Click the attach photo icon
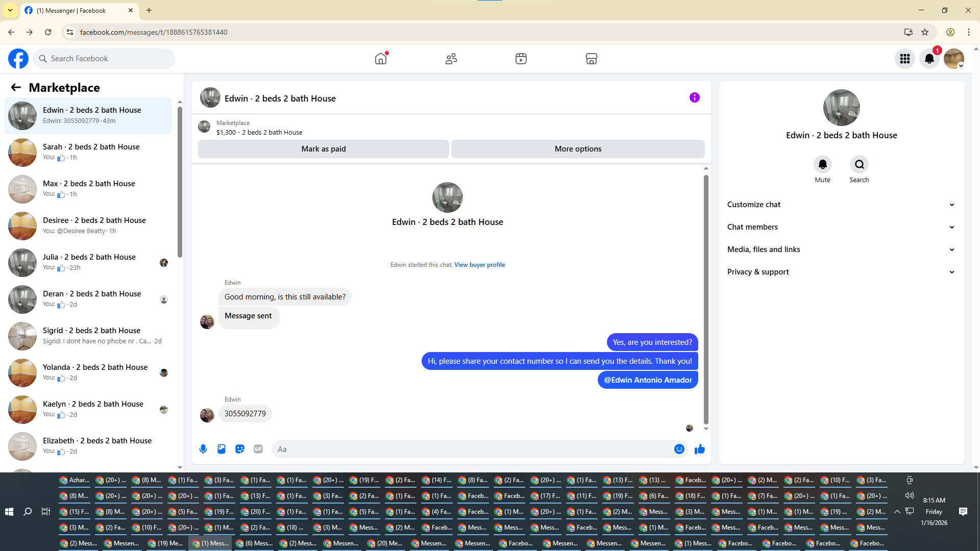This screenshot has height=551, width=980. 222,449
